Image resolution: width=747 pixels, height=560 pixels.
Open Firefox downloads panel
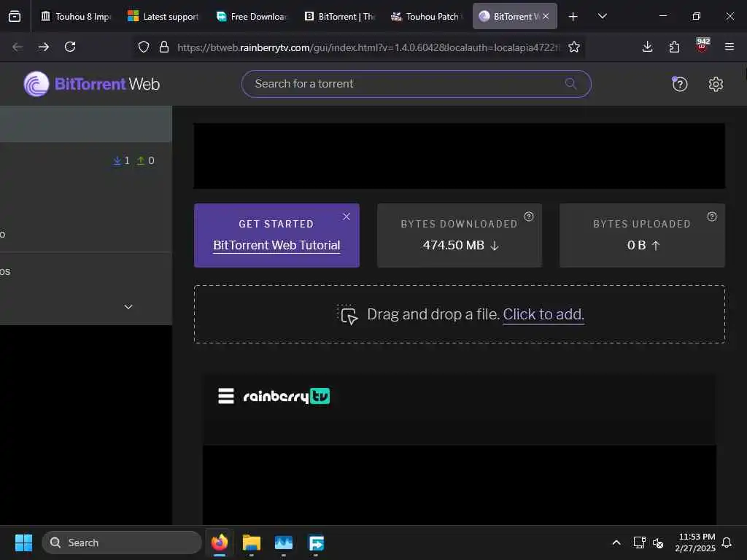(x=648, y=47)
